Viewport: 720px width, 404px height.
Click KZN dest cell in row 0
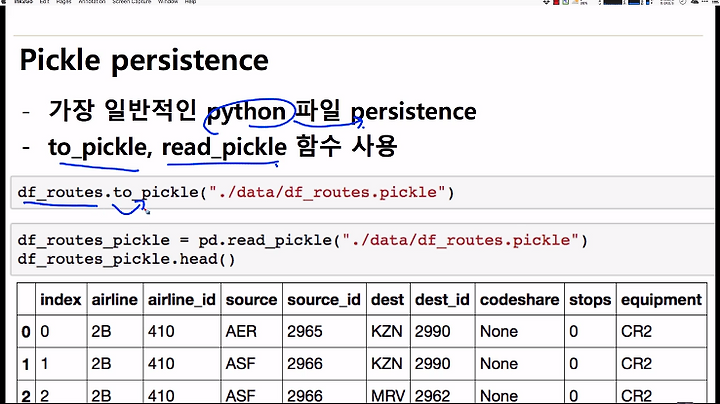[x=387, y=331]
